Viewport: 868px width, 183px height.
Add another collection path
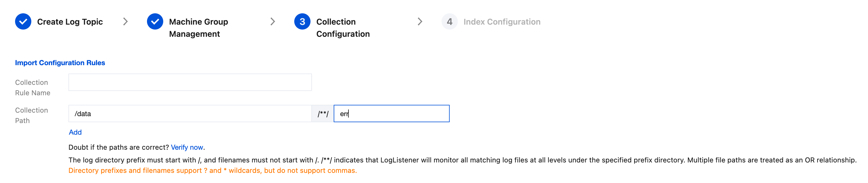click(75, 132)
